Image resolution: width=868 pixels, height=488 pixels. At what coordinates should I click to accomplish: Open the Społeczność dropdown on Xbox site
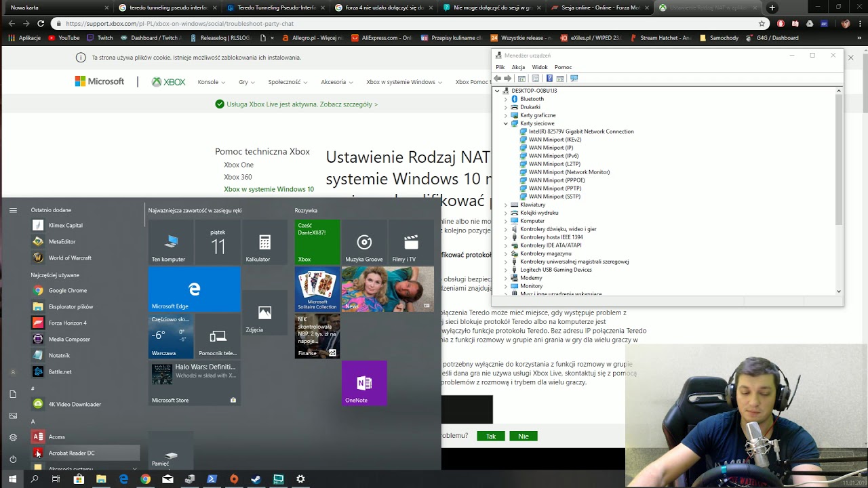pos(288,82)
